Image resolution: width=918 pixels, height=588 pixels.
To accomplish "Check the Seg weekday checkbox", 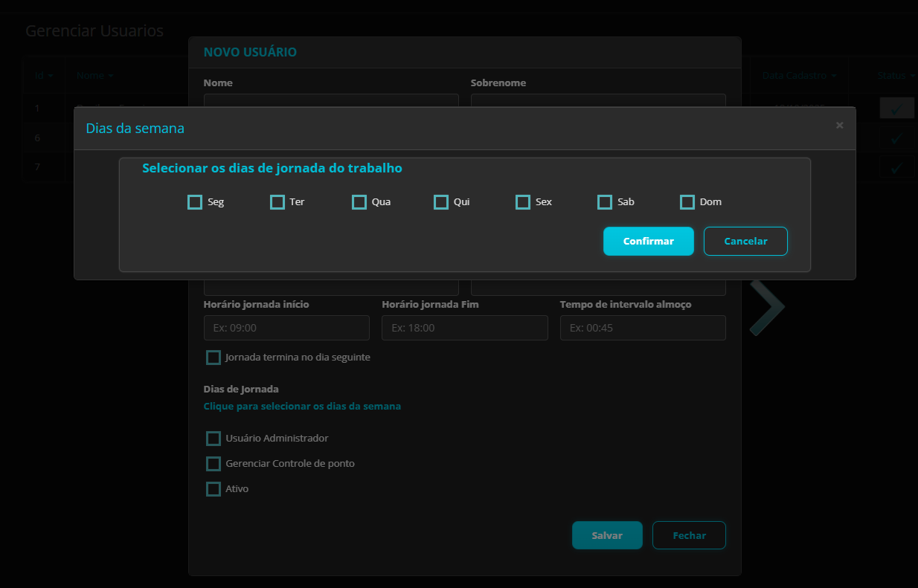I will [195, 202].
